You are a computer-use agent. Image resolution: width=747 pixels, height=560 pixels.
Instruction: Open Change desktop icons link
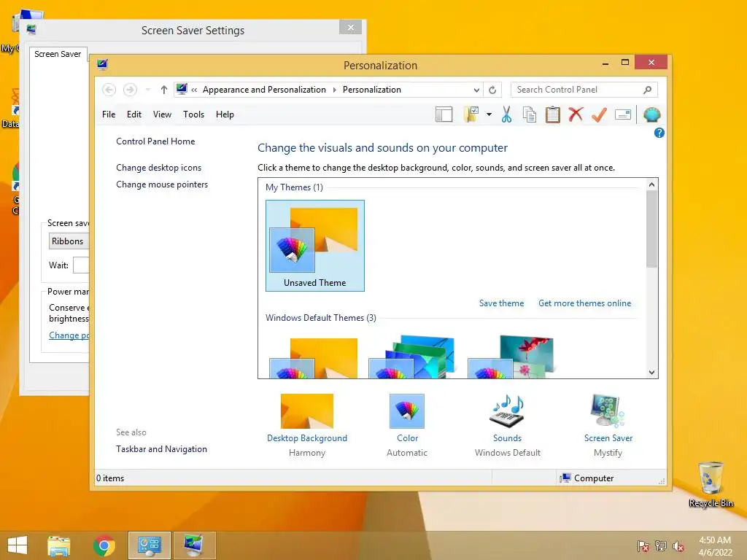pyautogui.click(x=158, y=168)
